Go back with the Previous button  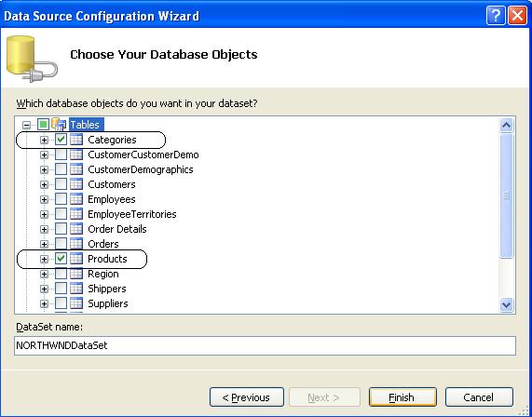click(247, 397)
